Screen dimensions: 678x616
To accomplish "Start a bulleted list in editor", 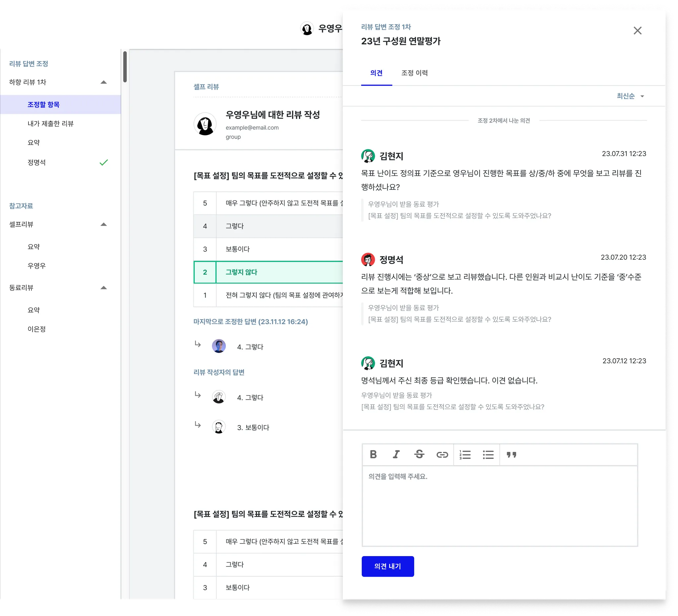I will (488, 455).
